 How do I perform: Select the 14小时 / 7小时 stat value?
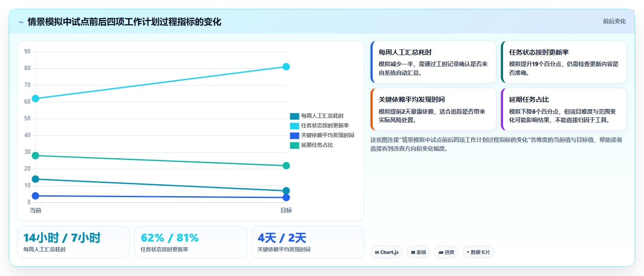pos(62,238)
